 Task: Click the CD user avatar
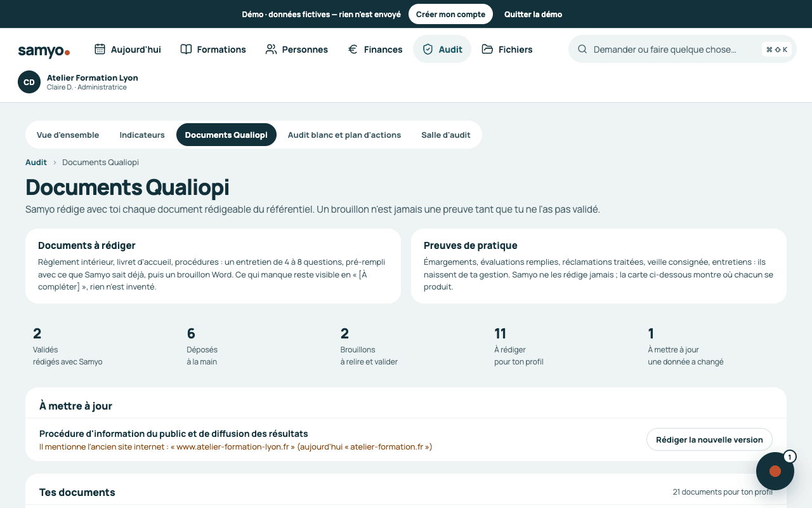[29, 82]
